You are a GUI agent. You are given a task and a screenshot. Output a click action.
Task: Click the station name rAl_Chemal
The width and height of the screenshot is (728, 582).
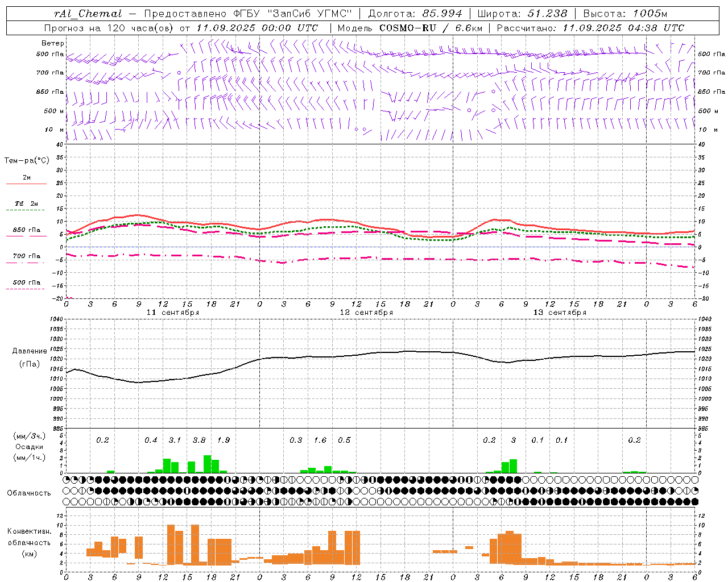pyautogui.click(x=88, y=14)
